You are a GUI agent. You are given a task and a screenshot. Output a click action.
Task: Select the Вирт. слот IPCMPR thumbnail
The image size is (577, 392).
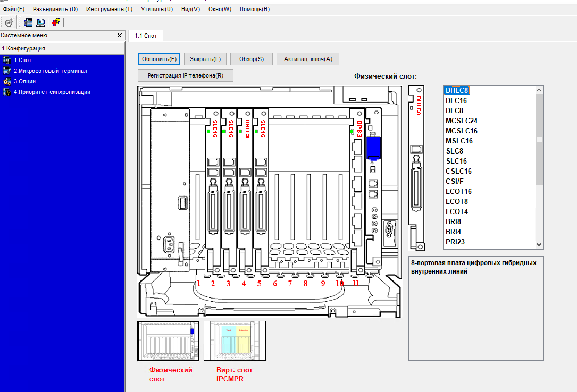(235, 341)
